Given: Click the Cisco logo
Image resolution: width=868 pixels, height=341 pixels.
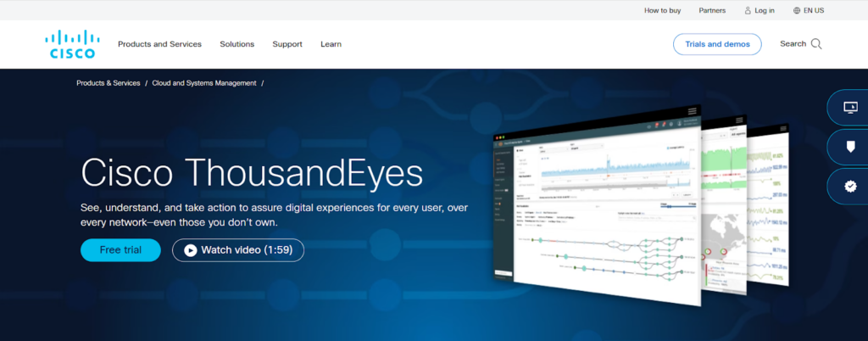Looking at the screenshot, I should click(73, 44).
